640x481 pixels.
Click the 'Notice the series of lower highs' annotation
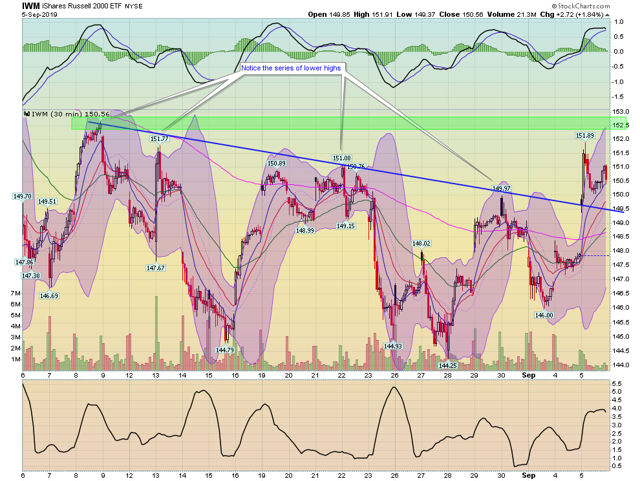(291, 68)
